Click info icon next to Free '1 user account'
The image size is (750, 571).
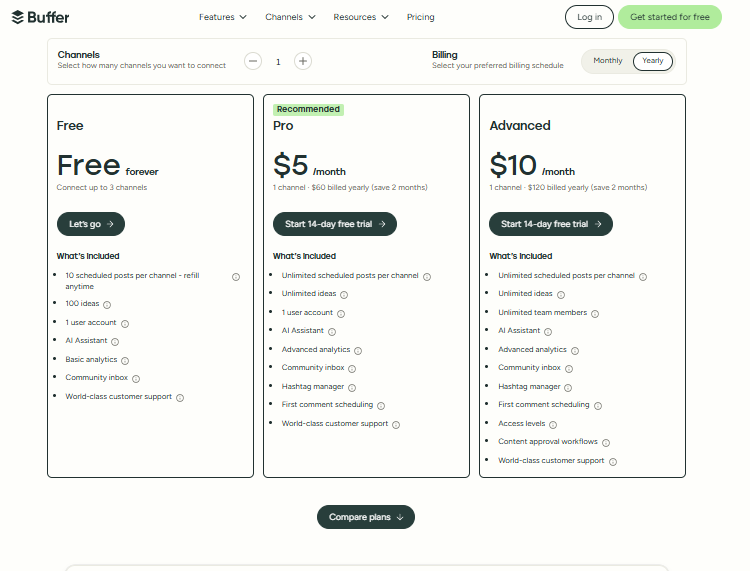pyautogui.click(x=125, y=324)
